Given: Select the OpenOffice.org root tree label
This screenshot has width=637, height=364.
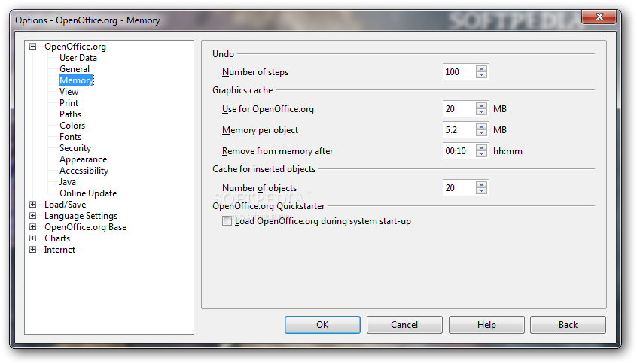Looking at the screenshot, I should point(75,47).
